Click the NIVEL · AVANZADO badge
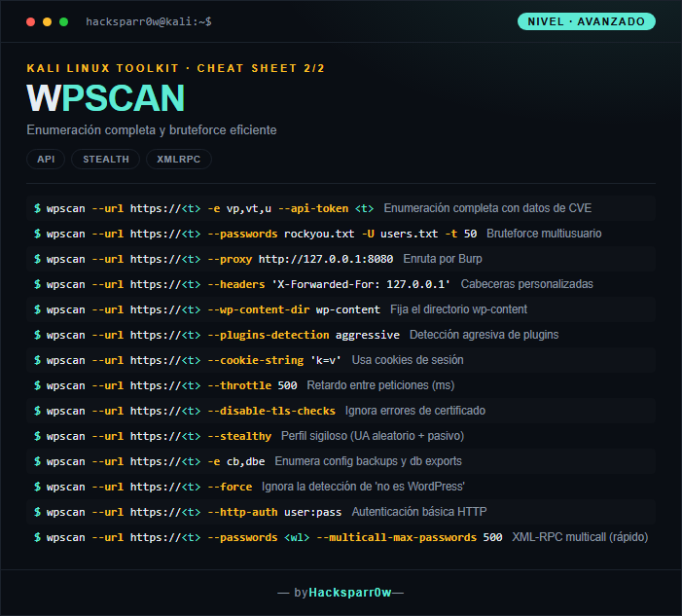The image size is (682, 616). click(586, 21)
